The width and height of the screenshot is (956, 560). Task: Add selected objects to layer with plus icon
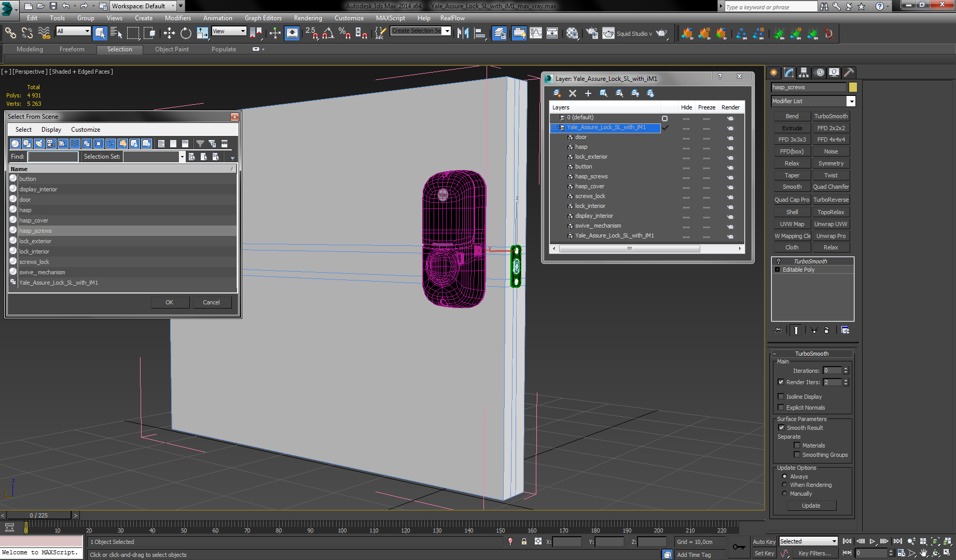[588, 93]
